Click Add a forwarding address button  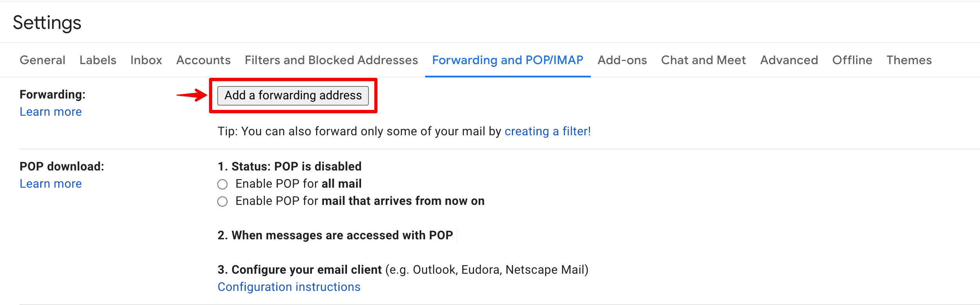[x=293, y=95]
